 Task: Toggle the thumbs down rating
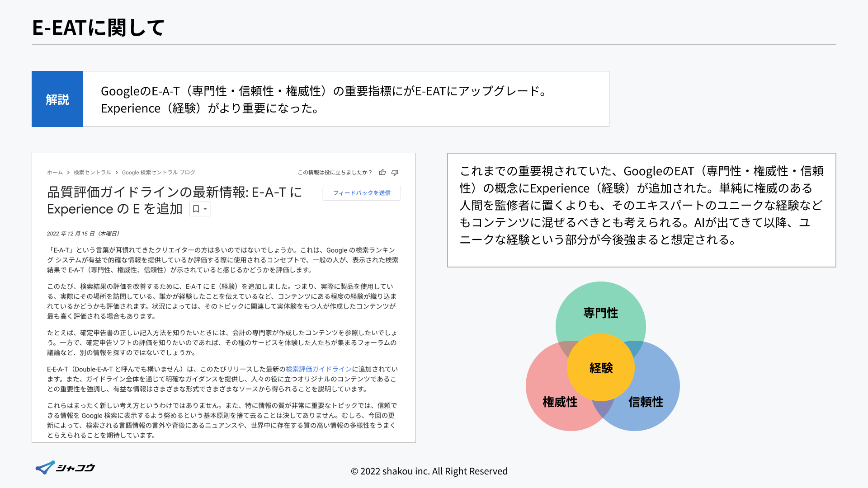coord(395,172)
